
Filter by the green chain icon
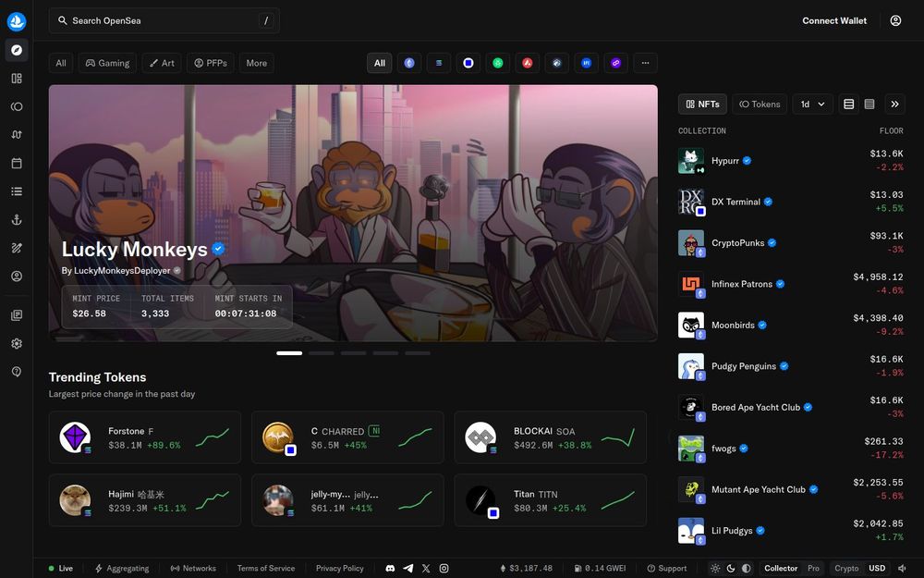[497, 63]
